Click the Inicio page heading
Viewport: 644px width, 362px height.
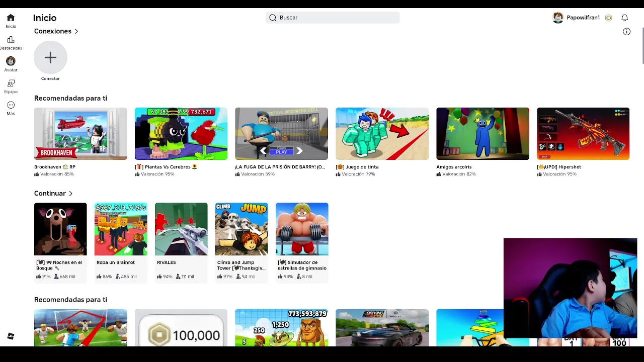pyautogui.click(x=45, y=18)
